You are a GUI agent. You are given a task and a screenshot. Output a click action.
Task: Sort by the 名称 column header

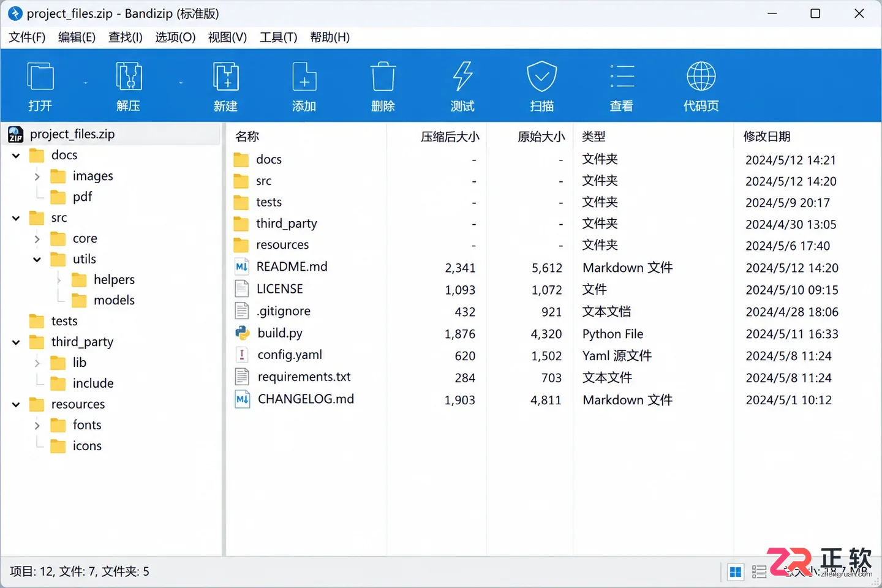click(x=247, y=137)
